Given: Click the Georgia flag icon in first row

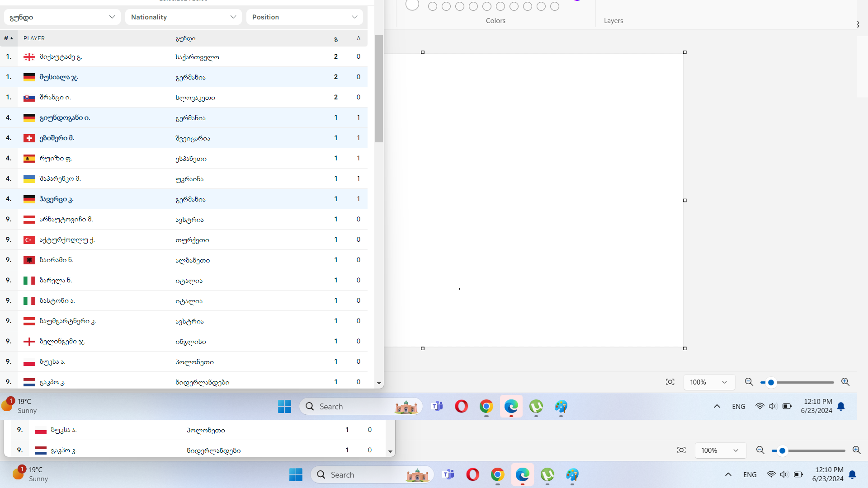Looking at the screenshot, I should tap(29, 57).
